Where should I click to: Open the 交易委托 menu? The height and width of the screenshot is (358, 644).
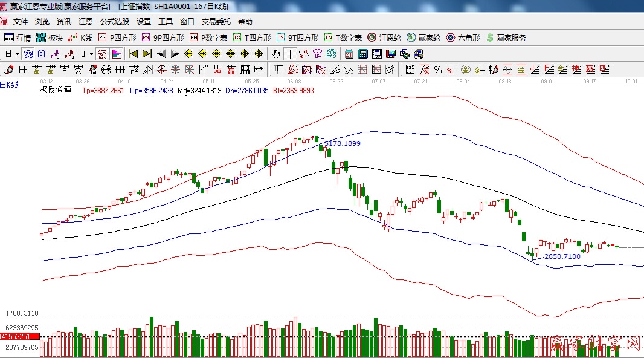point(216,21)
